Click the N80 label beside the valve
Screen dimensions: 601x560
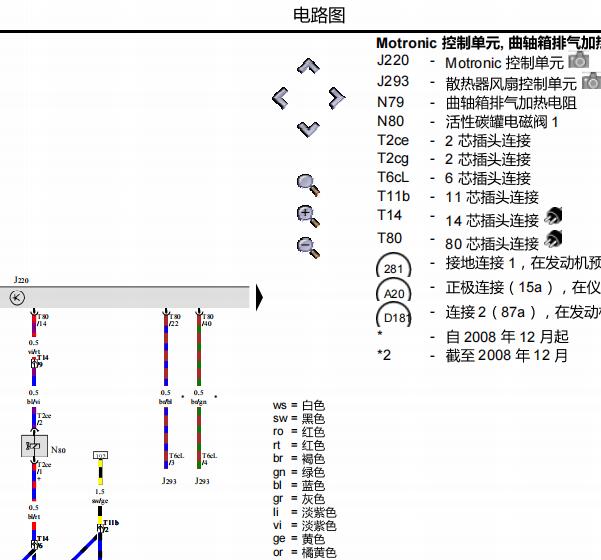tap(58, 450)
